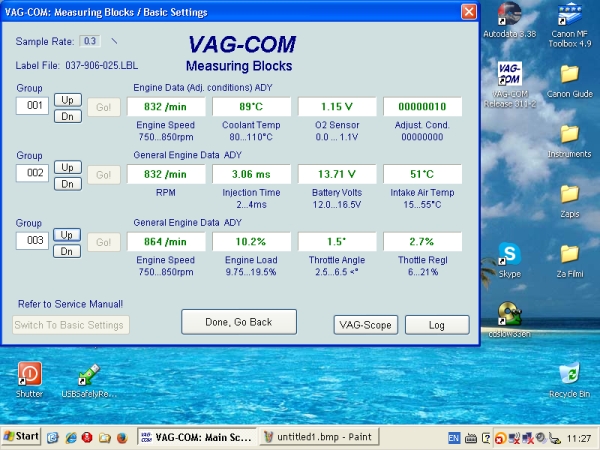Click the 51°C intake air temp value
Image resolution: width=600 pixels, height=450 pixels.
coord(422,174)
